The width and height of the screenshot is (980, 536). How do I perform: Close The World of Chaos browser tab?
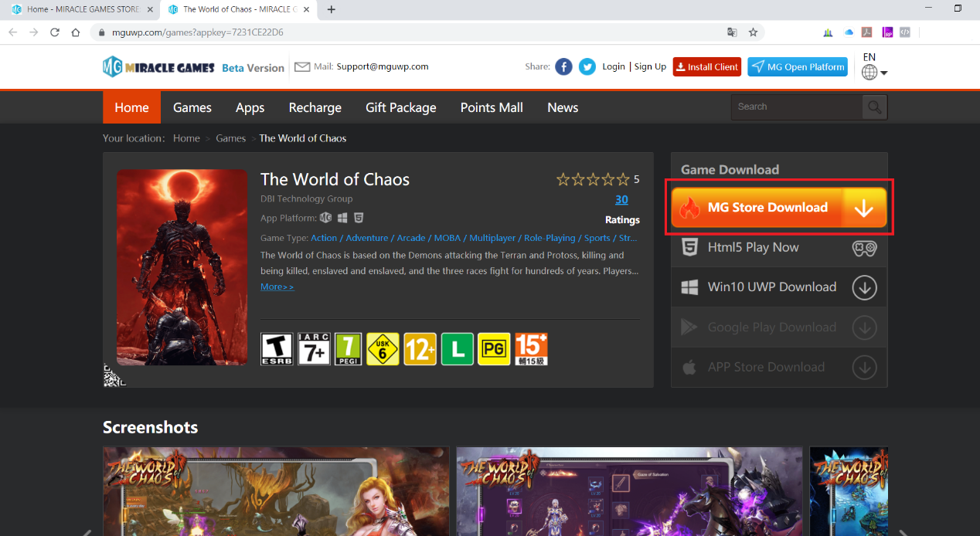click(x=306, y=9)
